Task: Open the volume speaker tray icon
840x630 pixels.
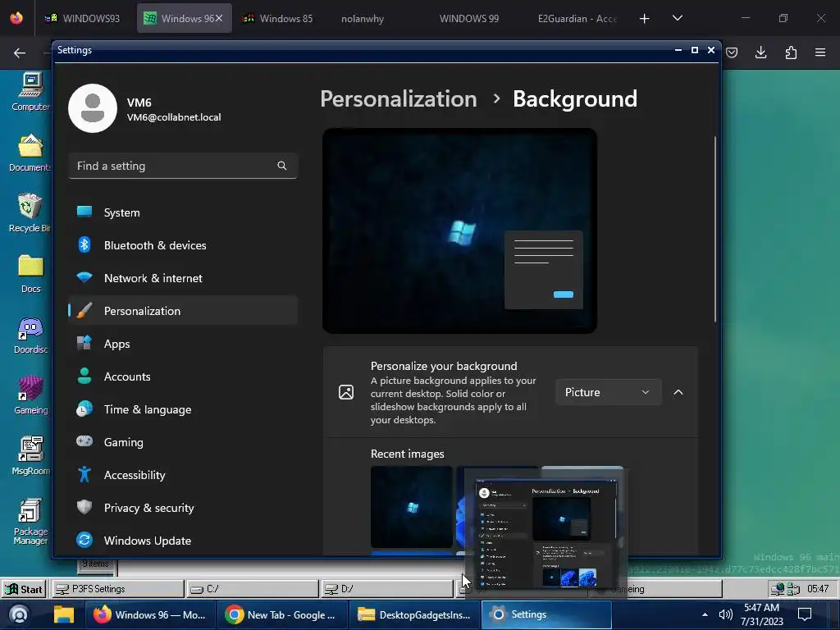Action: pyautogui.click(x=725, y=614)
